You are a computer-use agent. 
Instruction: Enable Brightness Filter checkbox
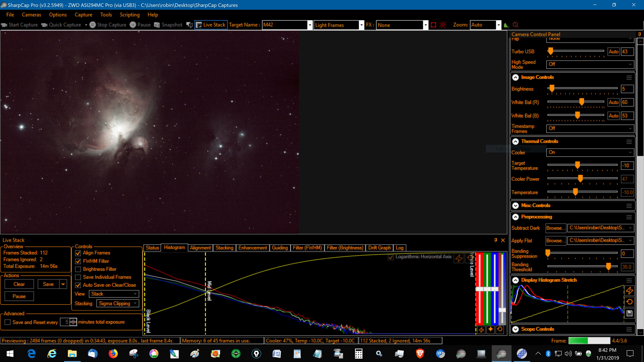tap(78, 269)
